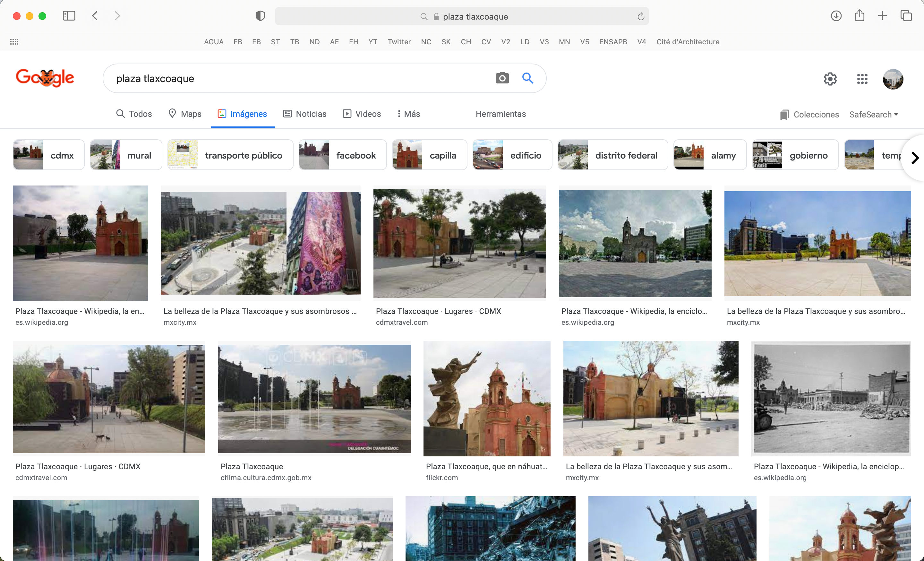Open black-and-white historic plaza photo
The height and width of the screenshot is (561, 924).
pyautogui.click(x=831, y=398)
